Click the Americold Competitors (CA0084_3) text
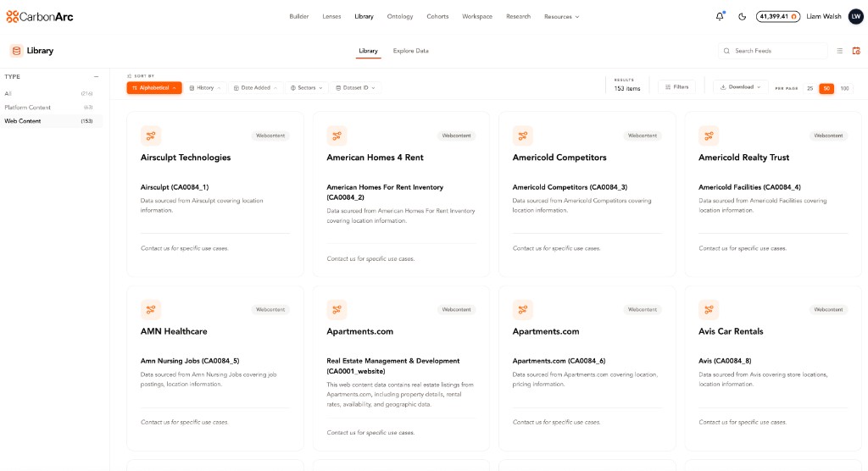The image size is (868, 471). (570, 187)
